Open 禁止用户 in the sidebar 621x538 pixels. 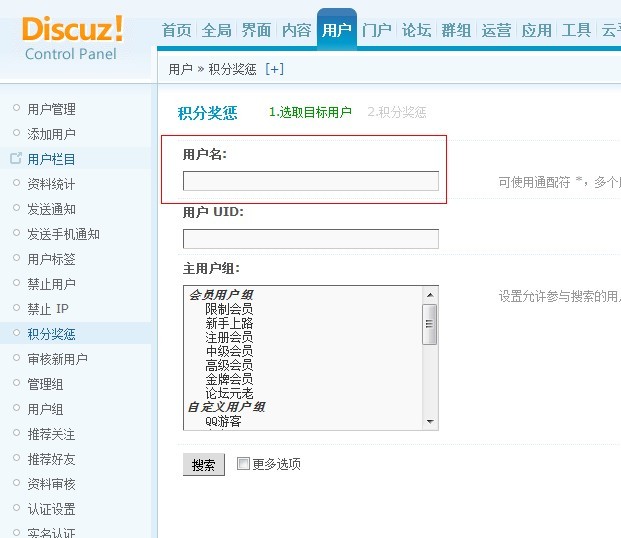coord(51,284)
